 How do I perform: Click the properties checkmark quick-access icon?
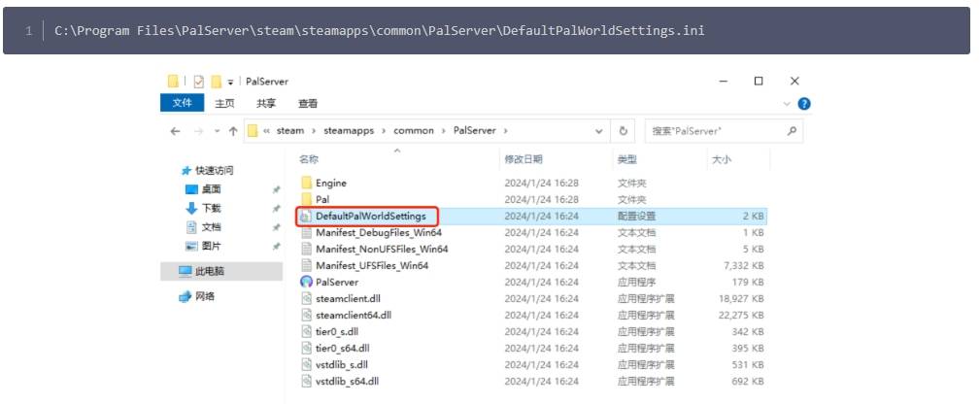(198, 82)
